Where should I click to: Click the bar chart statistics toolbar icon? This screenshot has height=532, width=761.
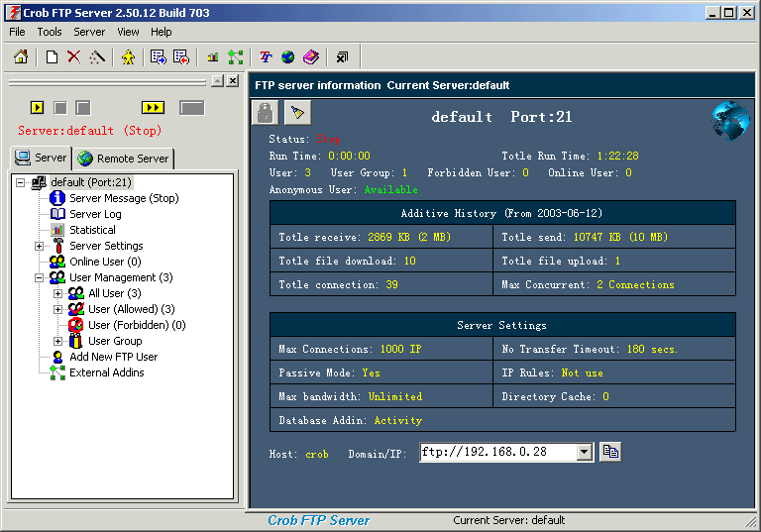213,56
